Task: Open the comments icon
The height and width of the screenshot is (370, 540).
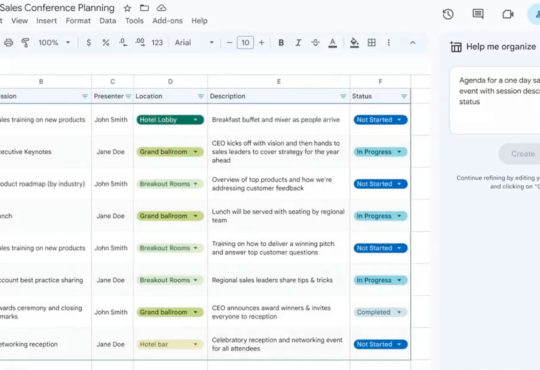Action: point(478,14)
